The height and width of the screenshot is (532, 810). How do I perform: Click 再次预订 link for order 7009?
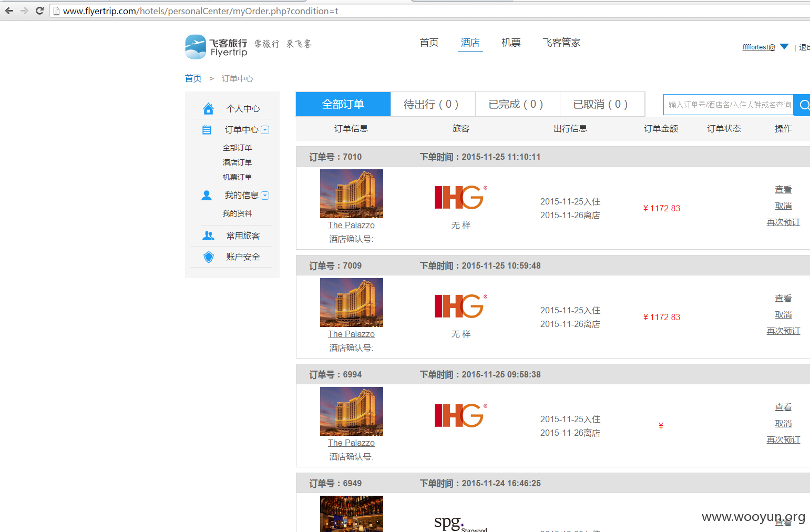(783, 331)
